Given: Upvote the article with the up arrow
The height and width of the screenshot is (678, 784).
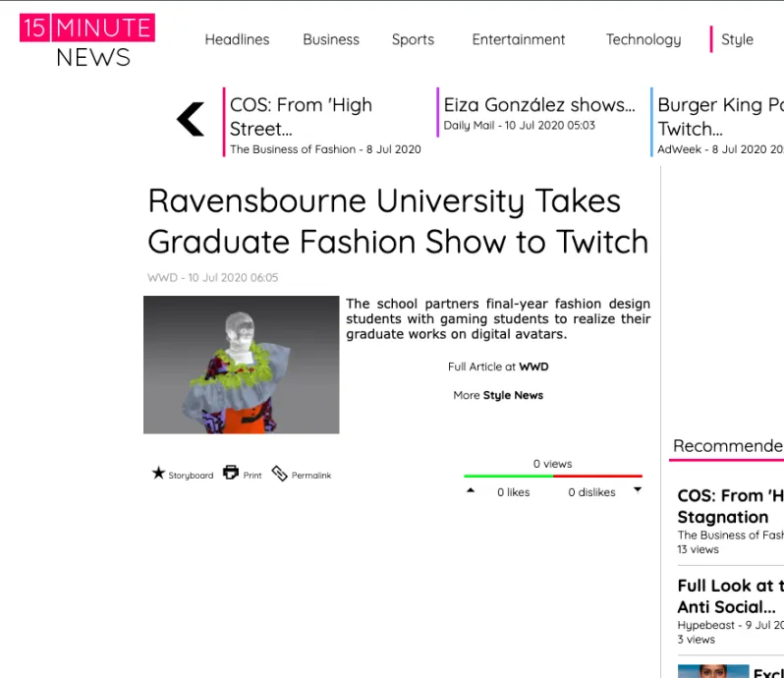Looking at the screenshot, I should 471,490.
